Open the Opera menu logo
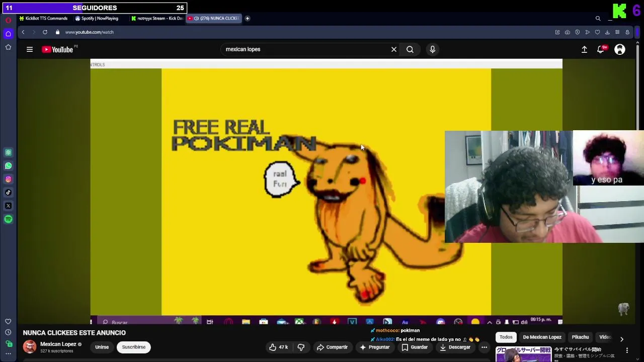 8,20
